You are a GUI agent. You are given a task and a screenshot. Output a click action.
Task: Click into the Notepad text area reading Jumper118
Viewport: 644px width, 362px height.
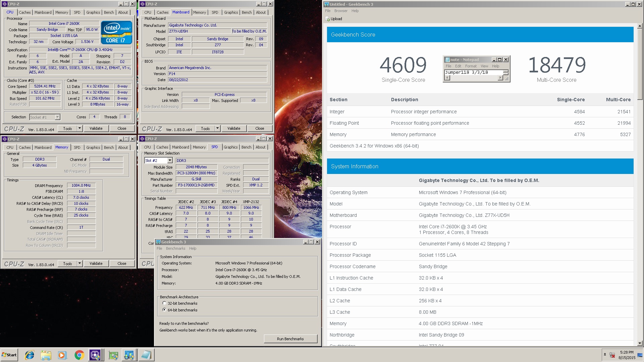(474, 72)
